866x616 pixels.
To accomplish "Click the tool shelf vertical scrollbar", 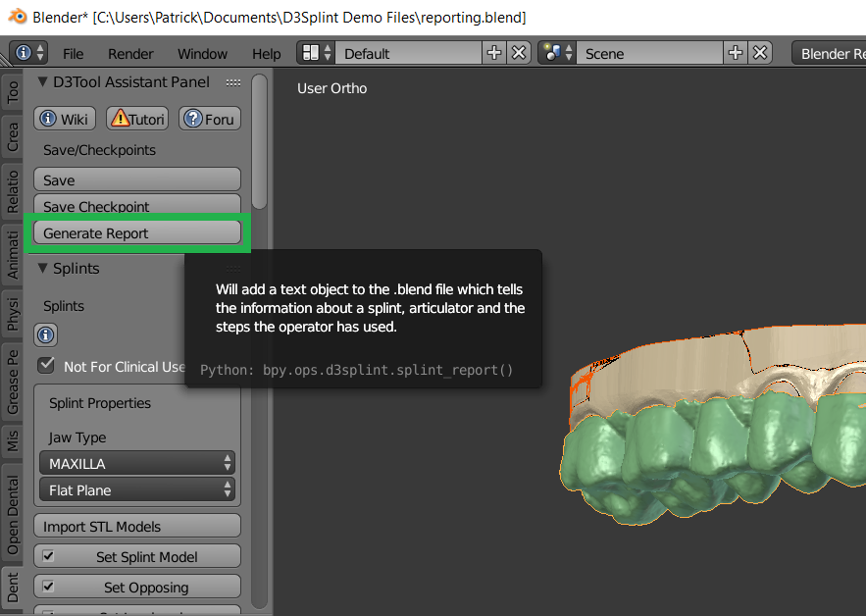I will [x=259, y=142].
